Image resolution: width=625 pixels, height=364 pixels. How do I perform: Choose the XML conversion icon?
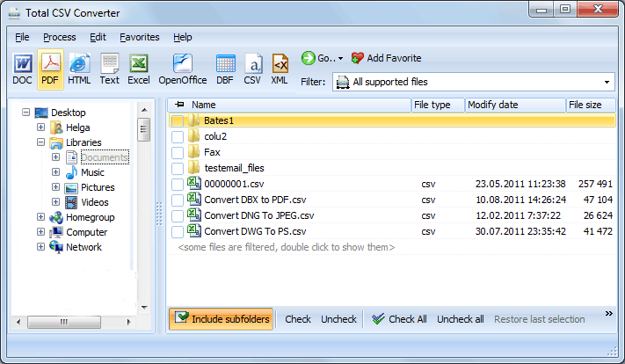280,68
